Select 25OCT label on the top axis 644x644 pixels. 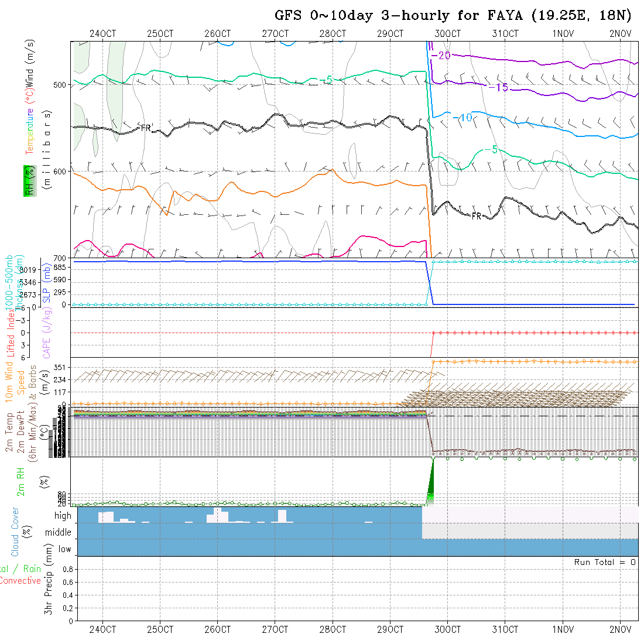(x=160, y=34)
